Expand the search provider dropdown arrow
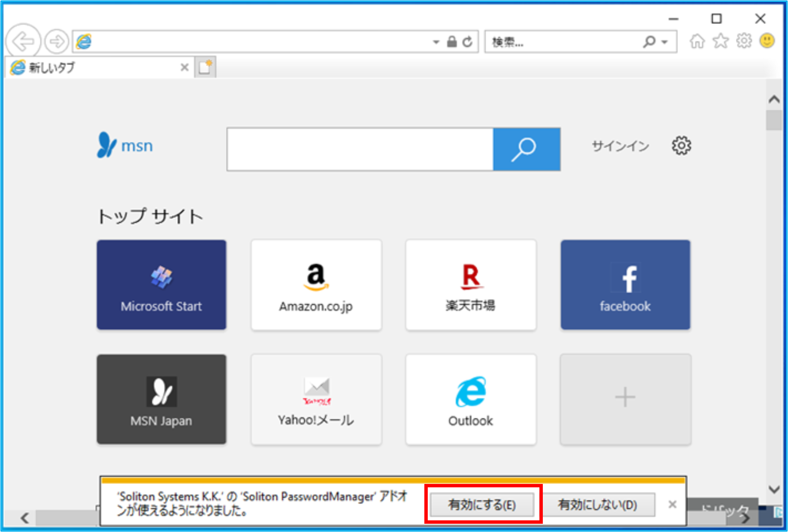This screenshot has width=788, height=532. pos(665,42)
